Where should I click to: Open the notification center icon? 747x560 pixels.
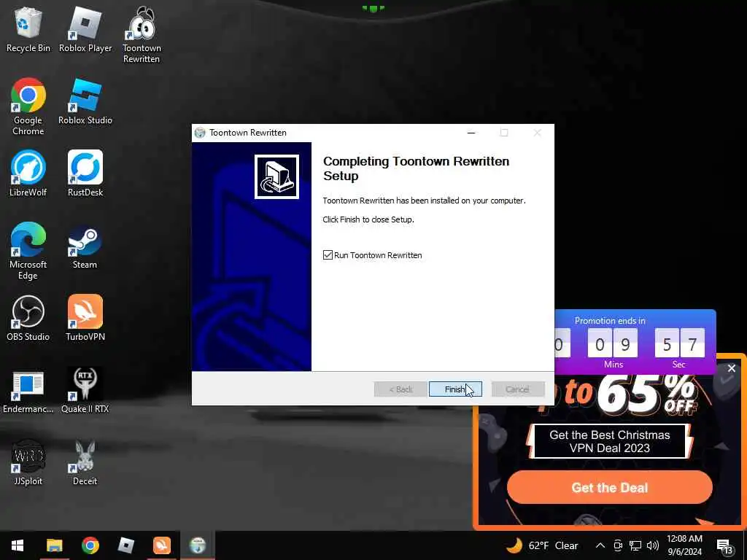click(724, 545)
